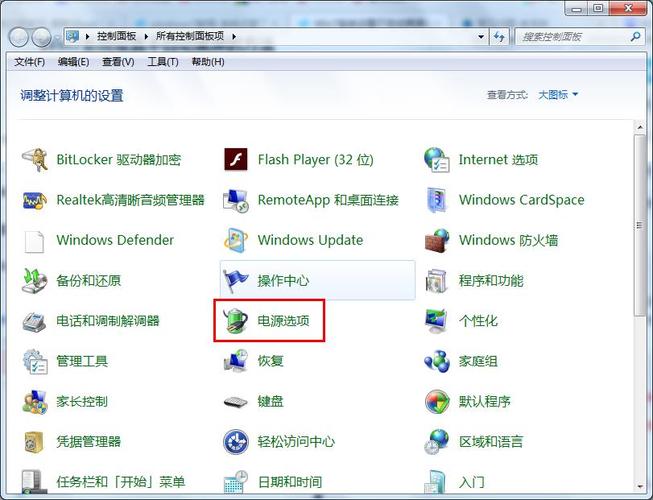Click the 电源选项 battery icon

pos(236,321)
